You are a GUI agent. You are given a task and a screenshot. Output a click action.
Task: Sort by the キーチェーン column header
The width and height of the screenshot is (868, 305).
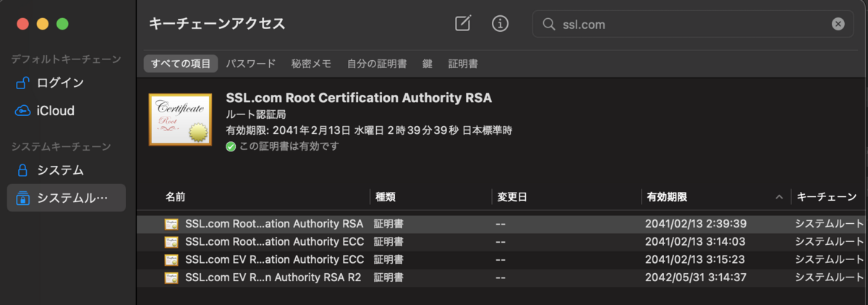(x=827, y=197)
